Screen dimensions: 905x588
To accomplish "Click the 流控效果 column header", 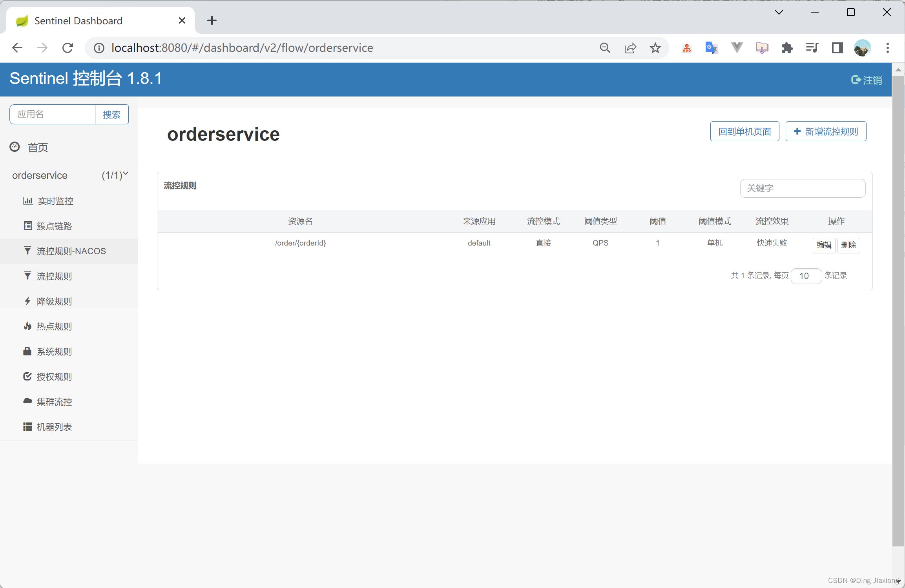I will pos(772,221).
